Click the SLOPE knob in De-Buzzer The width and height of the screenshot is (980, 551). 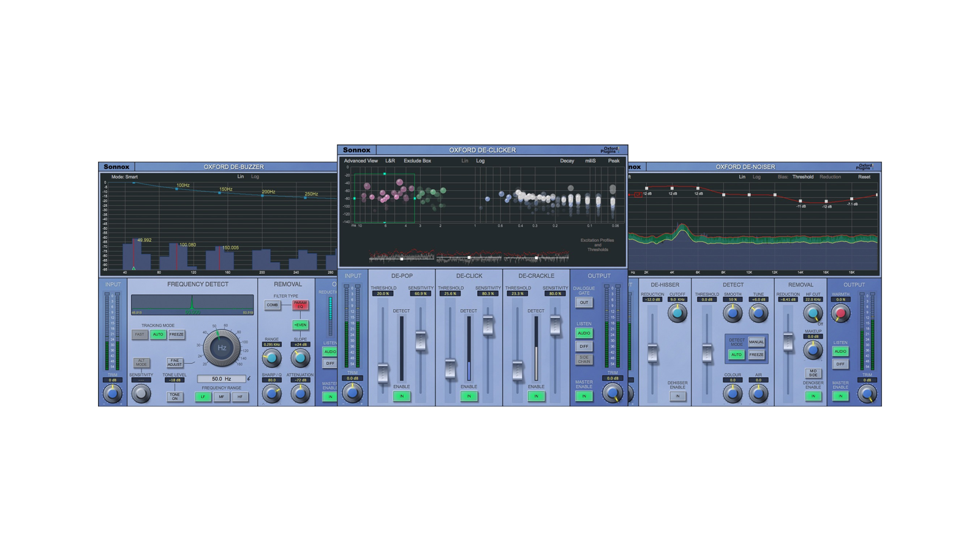(300, 358)
